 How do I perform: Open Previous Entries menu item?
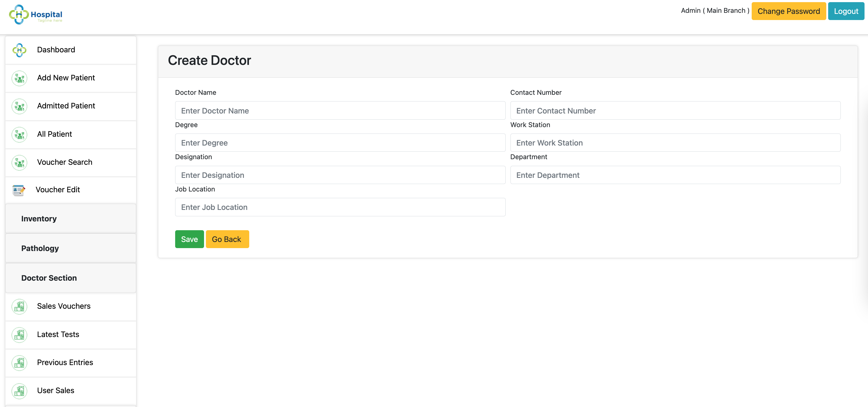click(71, 363)
